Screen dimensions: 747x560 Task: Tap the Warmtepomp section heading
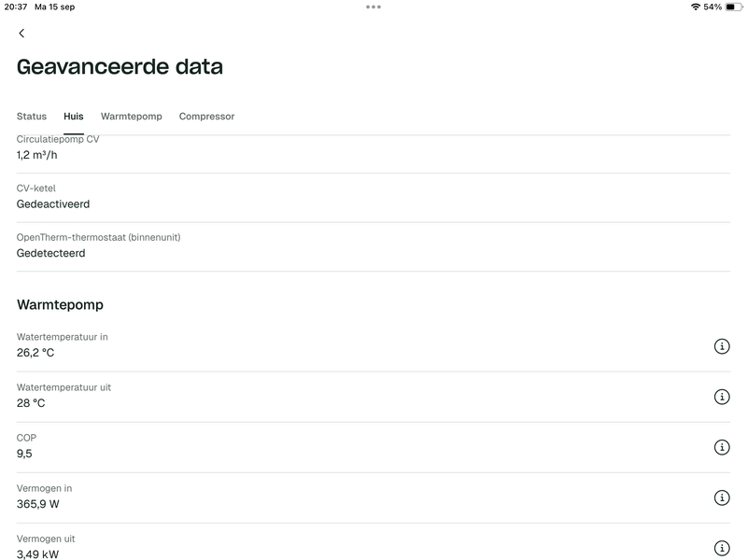tap(60, 305)
